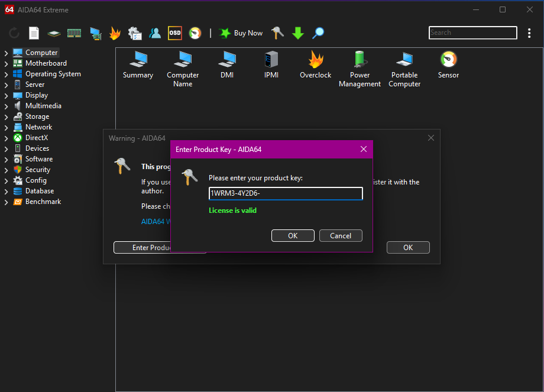Expand the Multimedia tree node
The width and height of the screenshot is (544, 392).
point(6,106)
